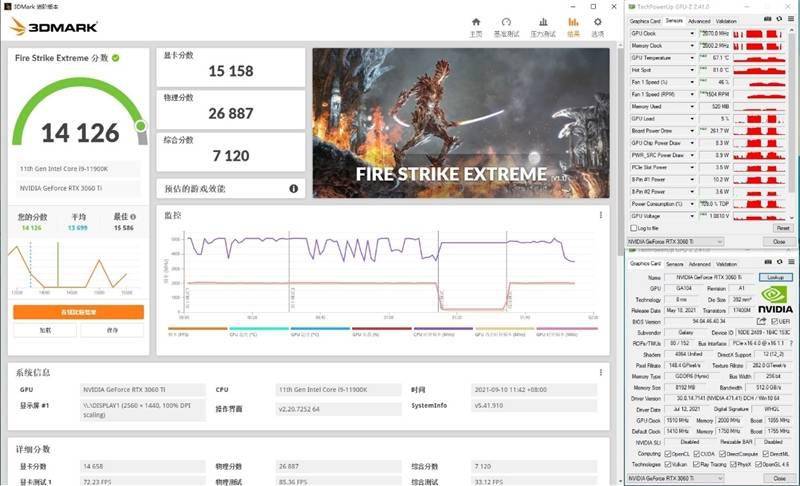Screen dimensions: 800x486
Task: Click the 3DMark logo
Action: (x=54, y=27)
